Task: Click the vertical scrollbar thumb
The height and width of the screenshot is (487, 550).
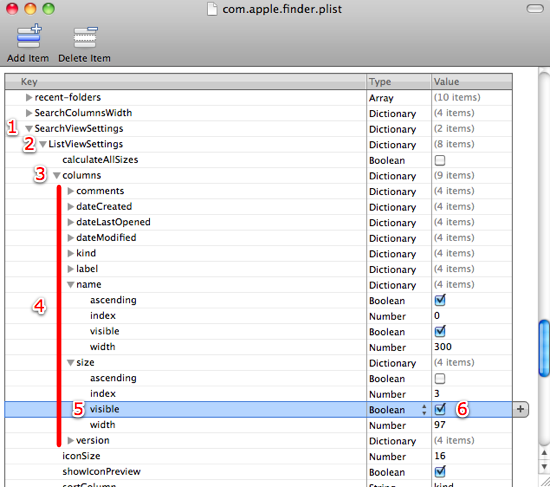Action: click(x=544, y=348)
